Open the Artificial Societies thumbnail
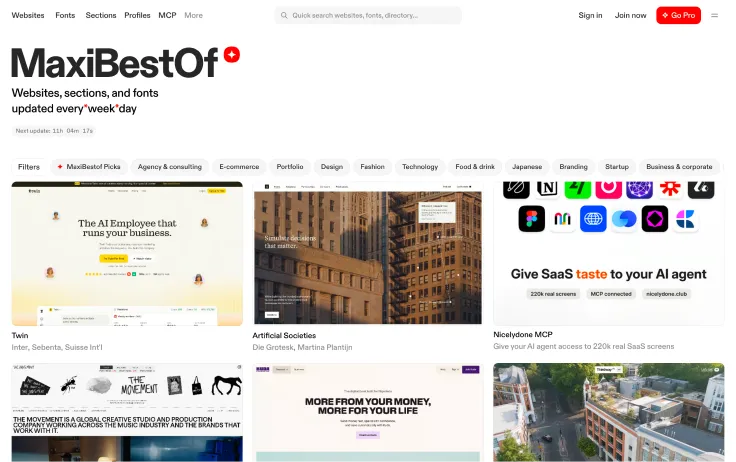Viewport: 736px width, 462px height. [368, 254]
